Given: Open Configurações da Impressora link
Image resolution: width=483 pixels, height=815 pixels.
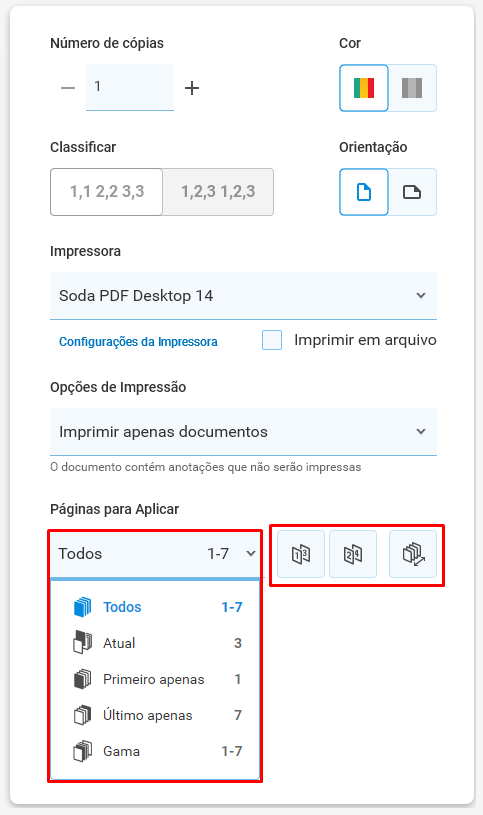Looking at the screenshot, I should point(138,341).
